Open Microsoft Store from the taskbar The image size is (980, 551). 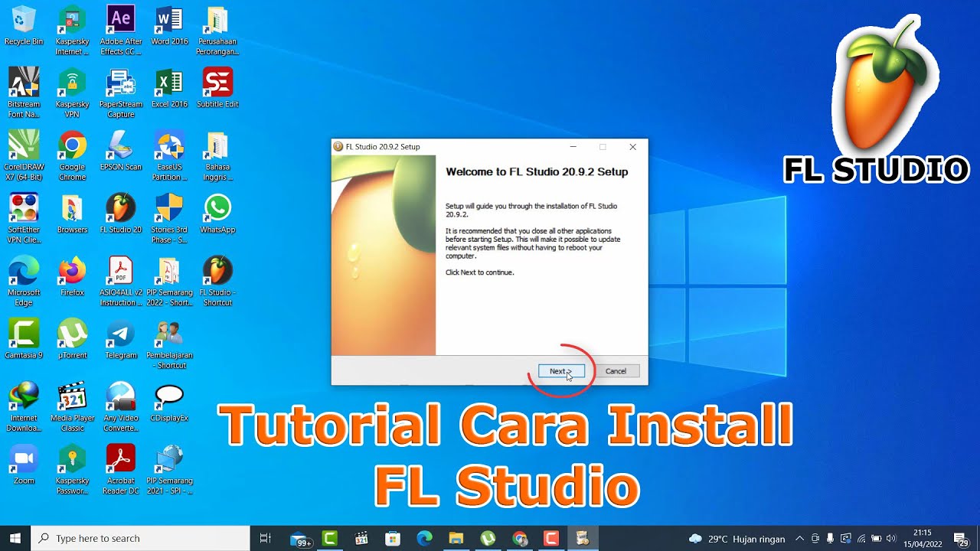pyautogui.click(x=393, y=538)
